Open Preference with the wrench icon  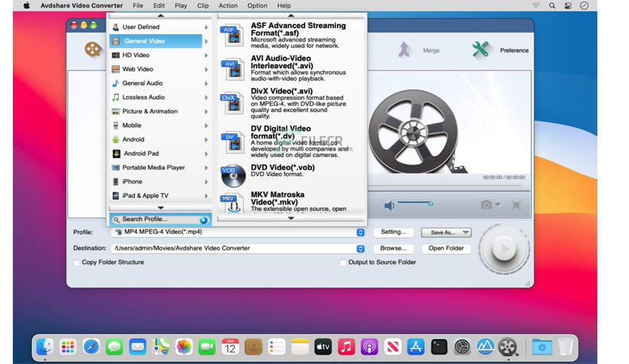481,50
